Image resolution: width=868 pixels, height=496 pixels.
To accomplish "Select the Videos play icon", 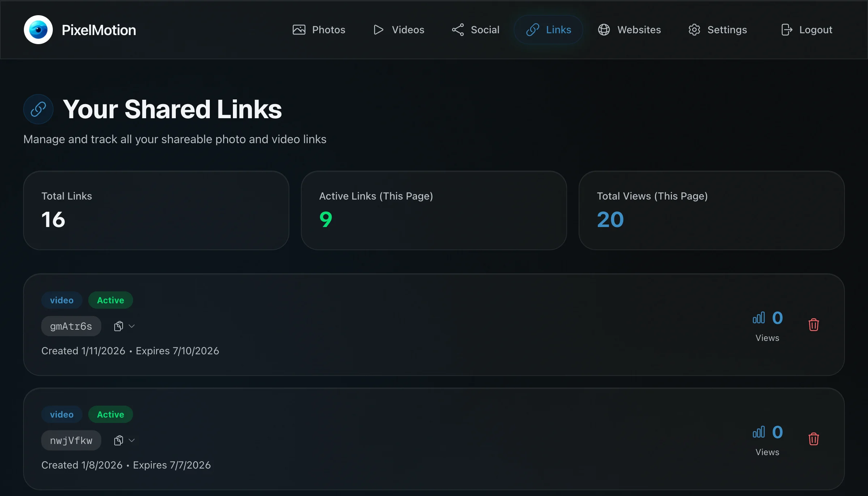I will click(378, 30).
